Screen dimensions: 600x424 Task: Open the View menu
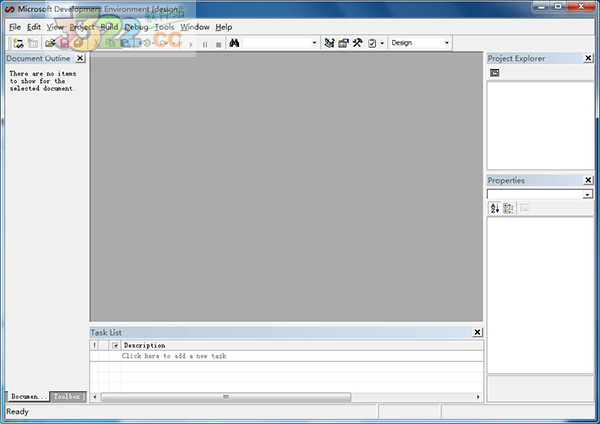[x=55, y=27]
